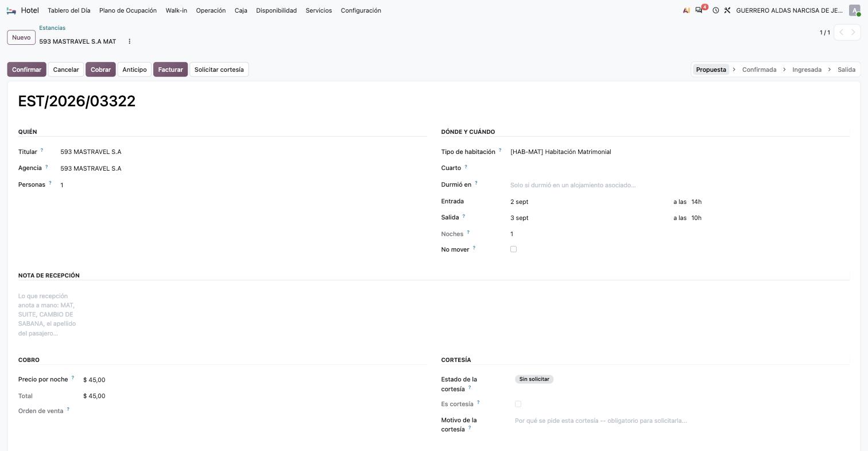This screenshot has width=868, height=451.
Task: Show help tooltip for Orden de venta
Action: pos(68,409)
